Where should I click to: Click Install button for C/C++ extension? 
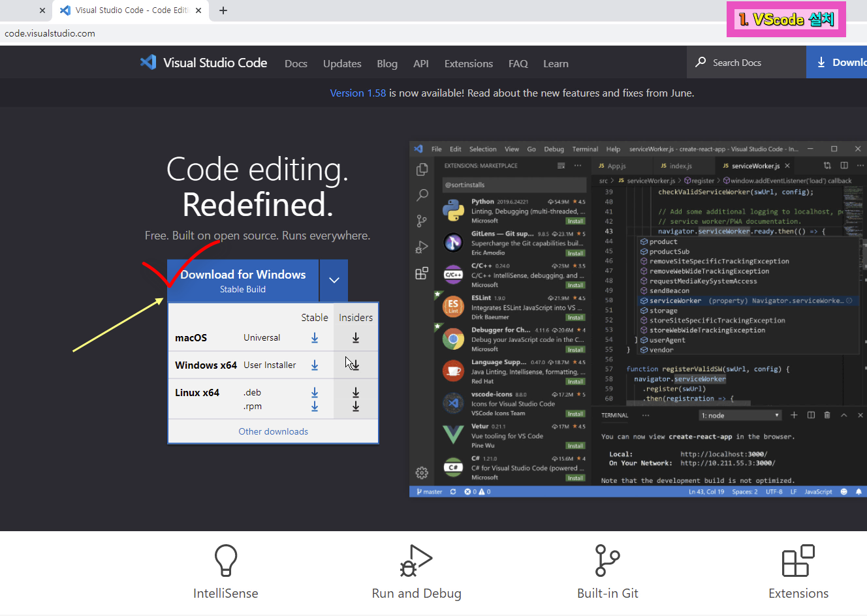click(x=575, y=285)
